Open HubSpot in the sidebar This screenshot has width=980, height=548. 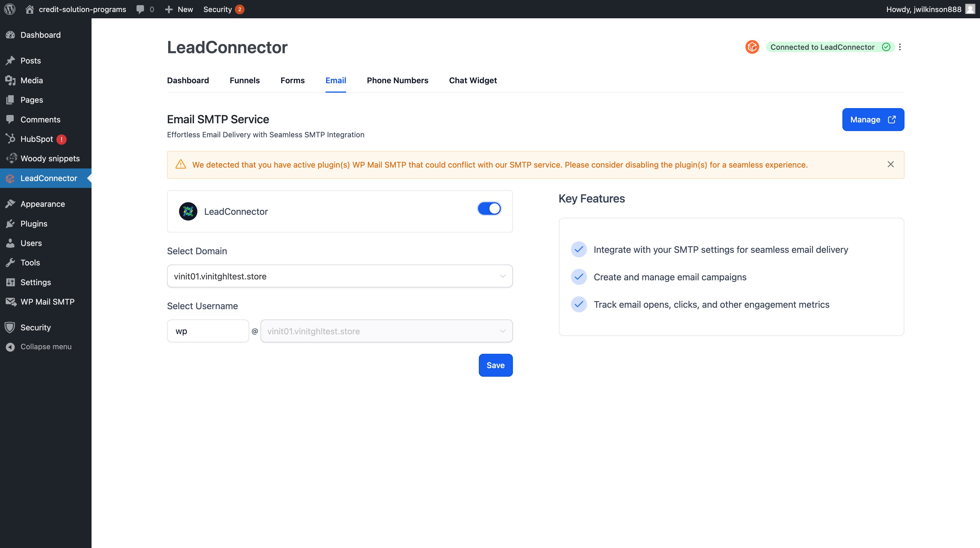(37, 139)
